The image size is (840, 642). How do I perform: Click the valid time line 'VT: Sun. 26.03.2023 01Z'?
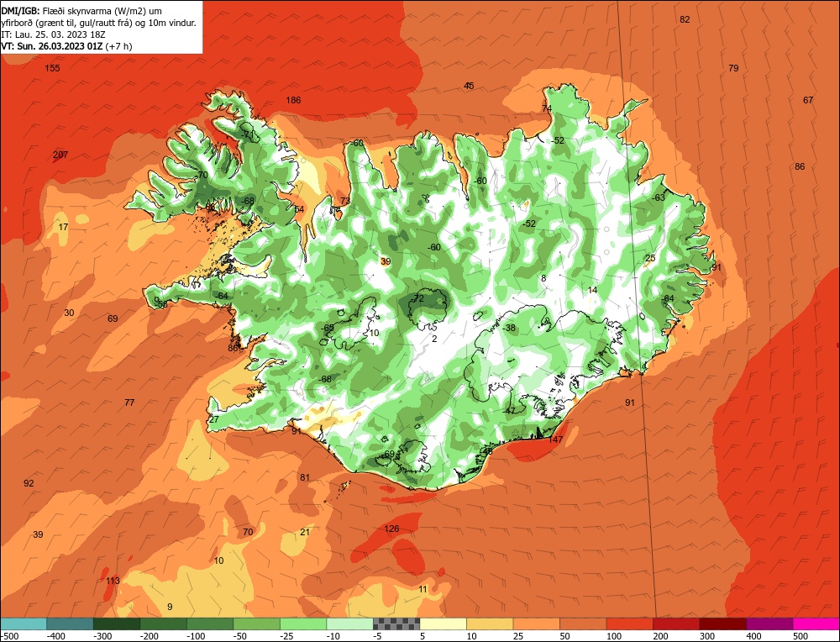(x=52, y=46)
